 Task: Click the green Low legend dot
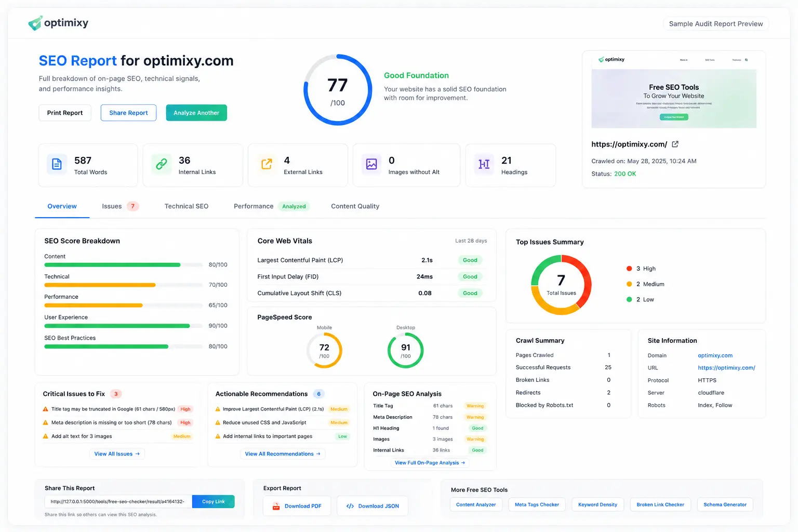629,299
